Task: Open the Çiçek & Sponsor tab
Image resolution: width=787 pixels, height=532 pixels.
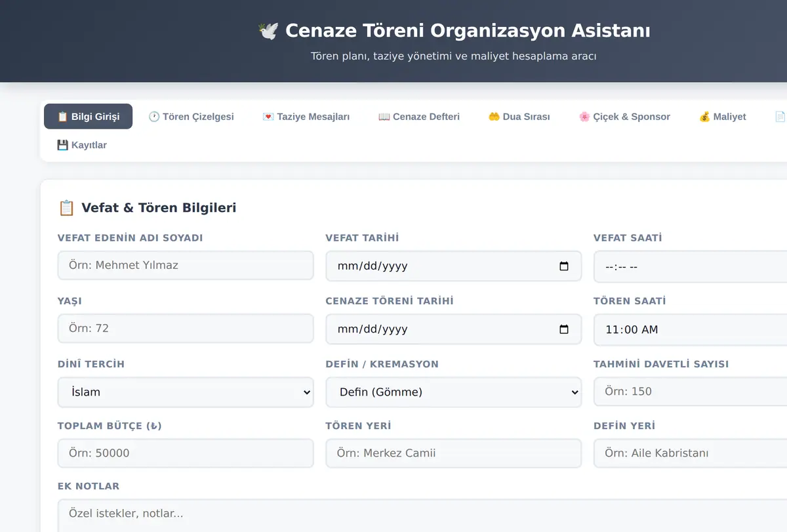Action: (624, 117)
